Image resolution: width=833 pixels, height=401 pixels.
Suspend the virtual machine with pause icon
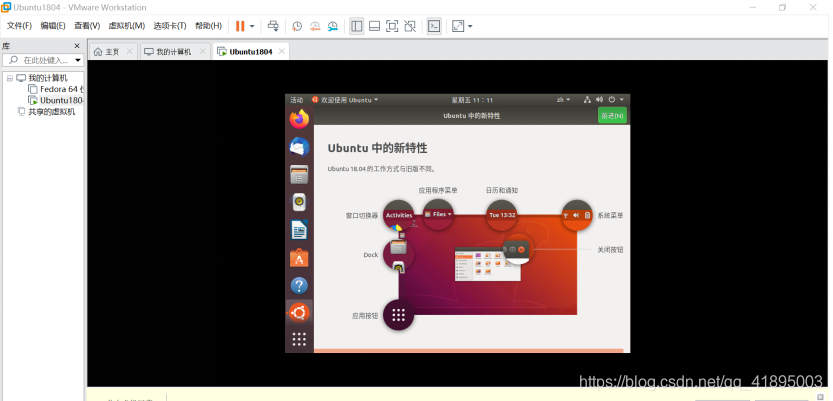pos(240,26)
